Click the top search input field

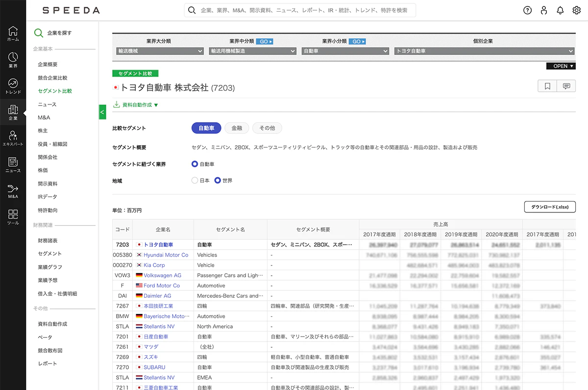[300, 10]
